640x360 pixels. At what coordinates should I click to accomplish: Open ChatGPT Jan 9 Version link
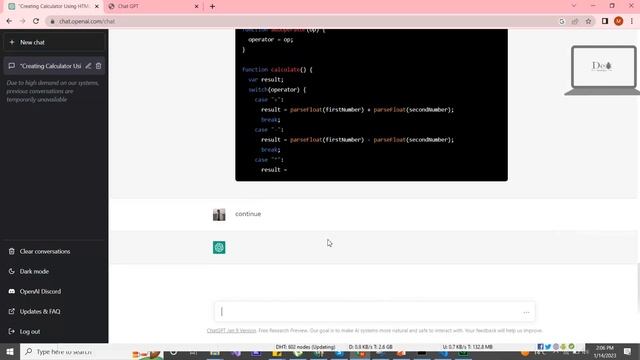(x=231, y=331)
